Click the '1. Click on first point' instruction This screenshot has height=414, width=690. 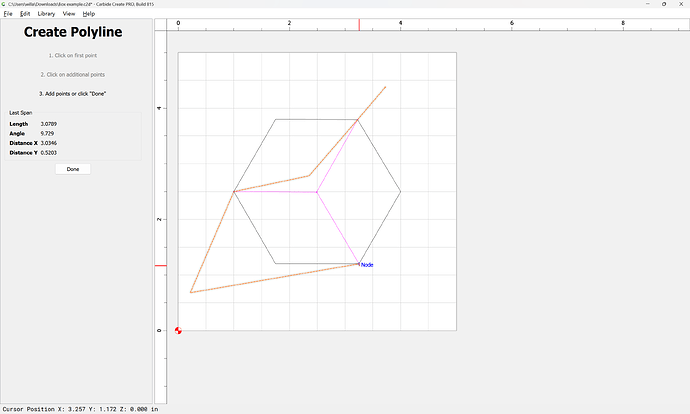[73, 55]
